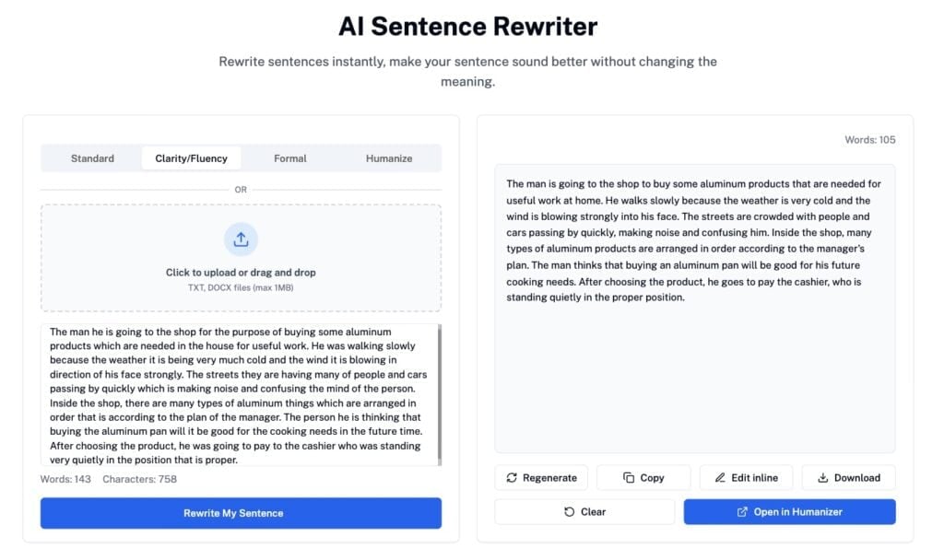Click the input text area scrollbar
This screenshot has width=944, height=560.
pos(439,395)
